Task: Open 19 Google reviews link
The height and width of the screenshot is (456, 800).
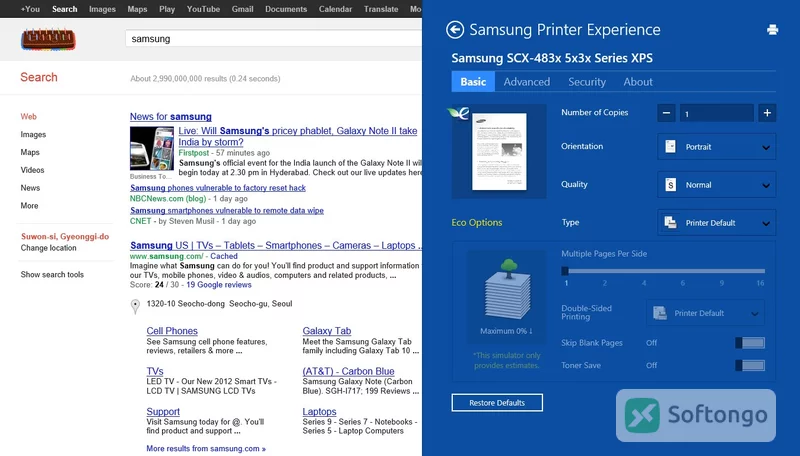Action: (218, 285)
